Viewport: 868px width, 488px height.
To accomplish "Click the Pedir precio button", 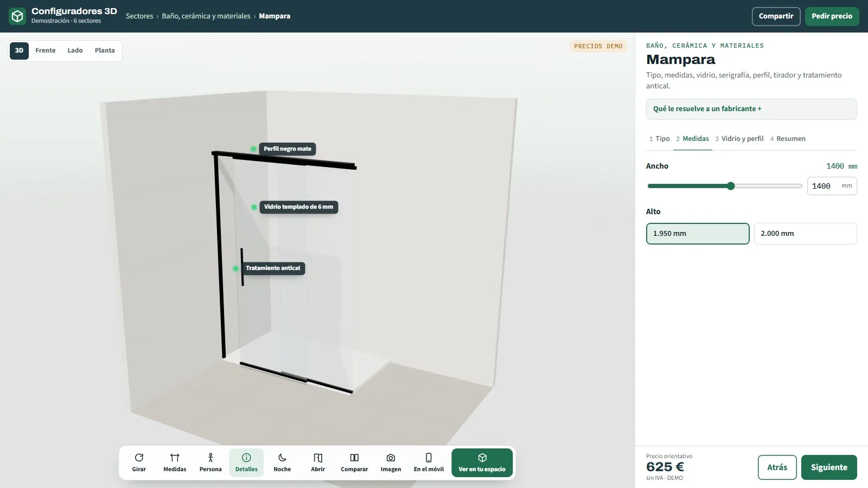I will [x=832, y=16].
